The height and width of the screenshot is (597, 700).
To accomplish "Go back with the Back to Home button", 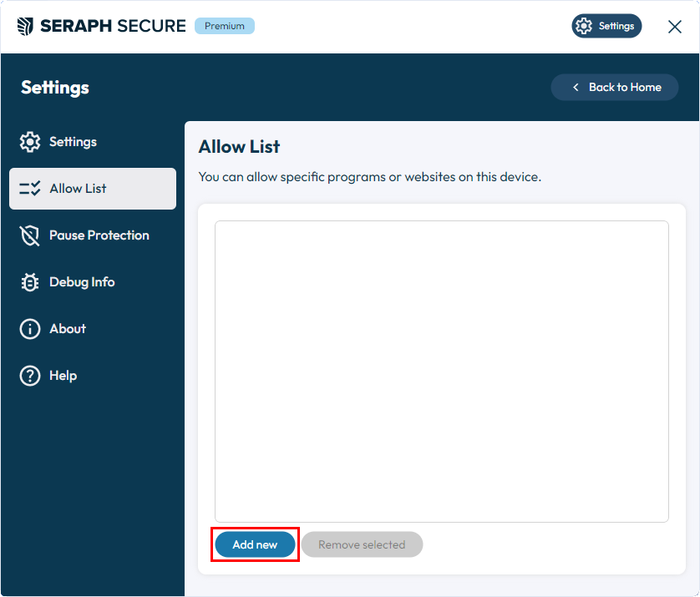I will [614, 87].
